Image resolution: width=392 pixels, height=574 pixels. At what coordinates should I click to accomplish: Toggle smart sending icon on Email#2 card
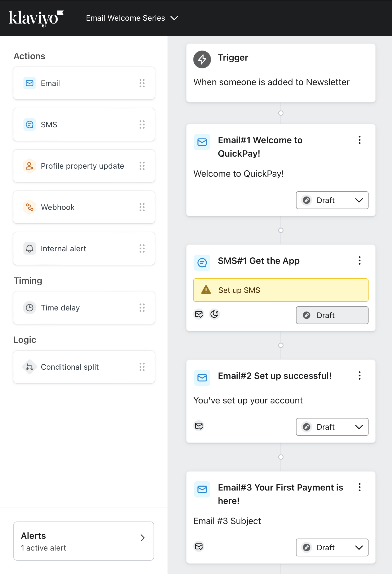click(x=199, y=426)
